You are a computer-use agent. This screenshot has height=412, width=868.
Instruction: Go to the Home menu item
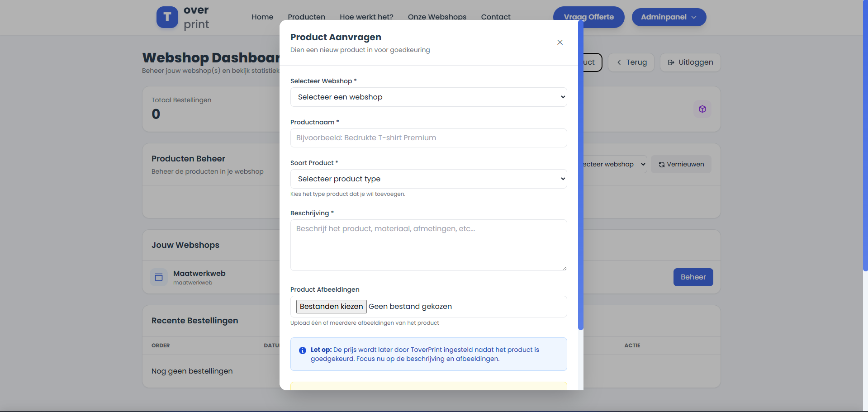tap(262, 17)
